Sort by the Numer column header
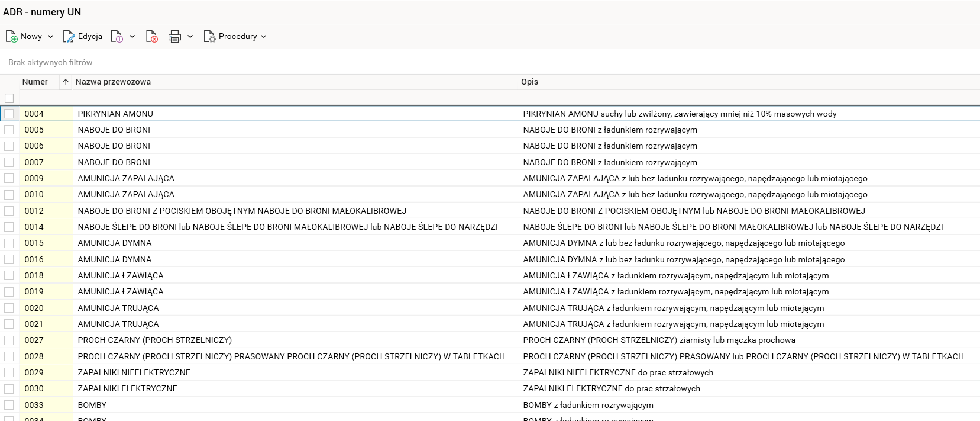This screenshot has height=421, width=980. coord(35,82)
